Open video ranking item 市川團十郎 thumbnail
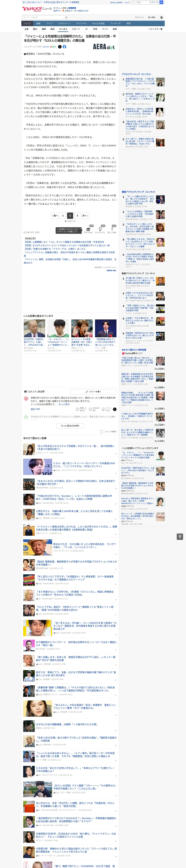 tap(160, 281)
